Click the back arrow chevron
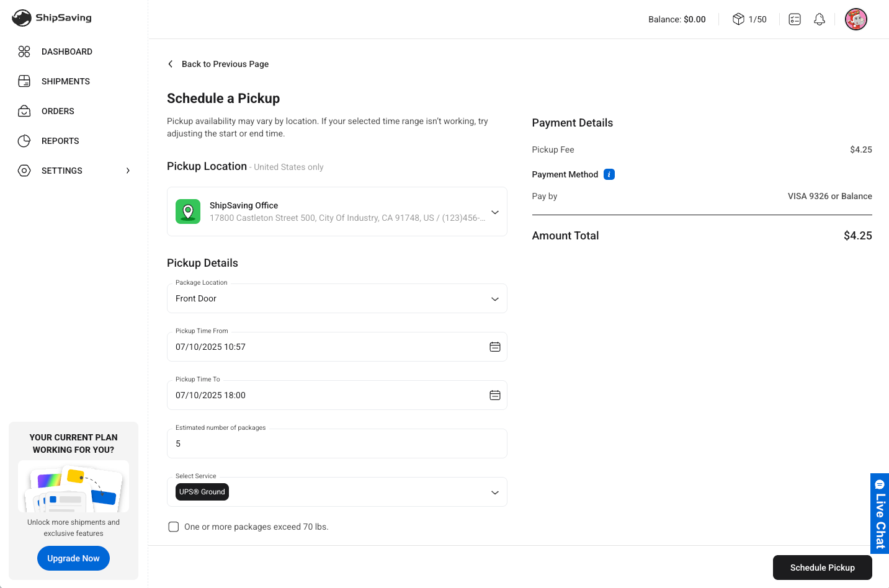 171,64
